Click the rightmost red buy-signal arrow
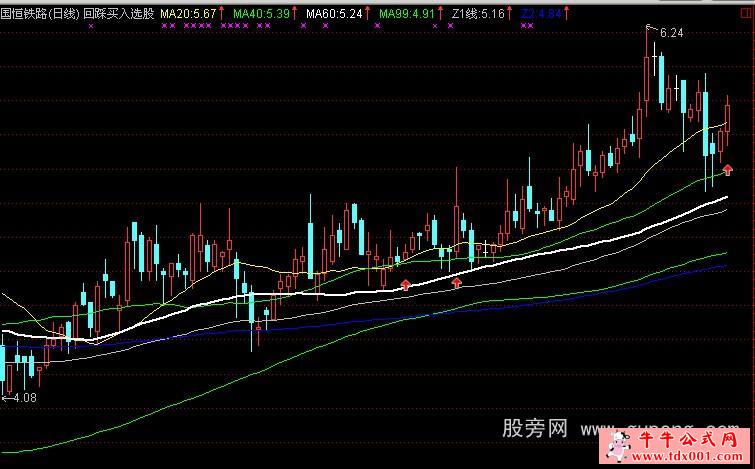755x469 pixels. coord(727,169)
